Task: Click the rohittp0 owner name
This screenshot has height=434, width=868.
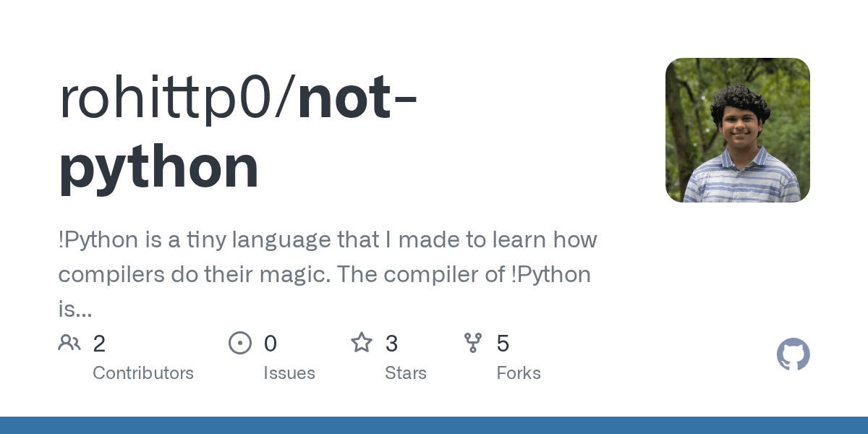Action: (174, 98)
